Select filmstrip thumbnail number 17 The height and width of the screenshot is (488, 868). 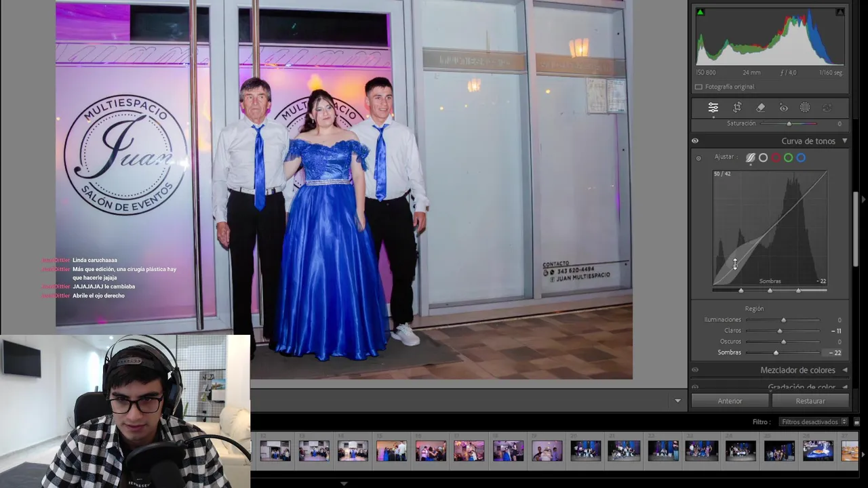pyautogui.click(x=469, y=451)
